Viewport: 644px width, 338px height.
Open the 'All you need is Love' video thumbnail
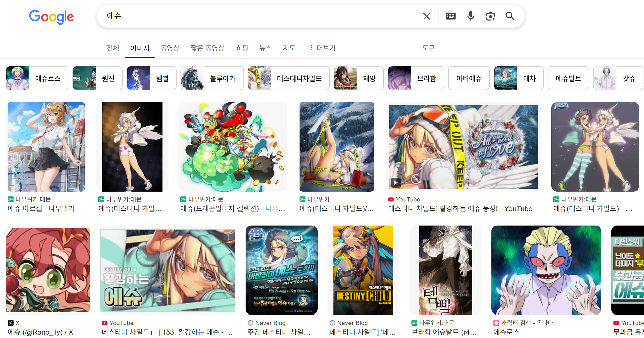pyautogui.click(x=464, y=147)
